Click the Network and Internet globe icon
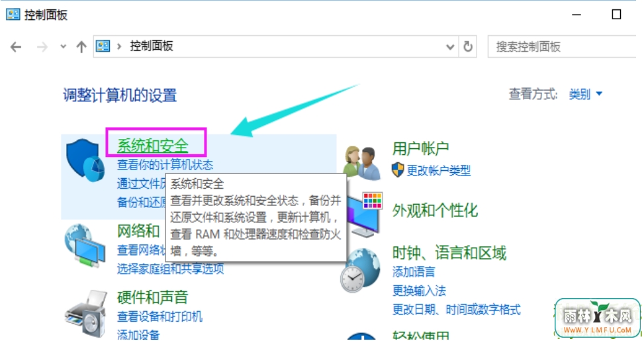The height and width of the screenshot is (341, 644). 85,245
